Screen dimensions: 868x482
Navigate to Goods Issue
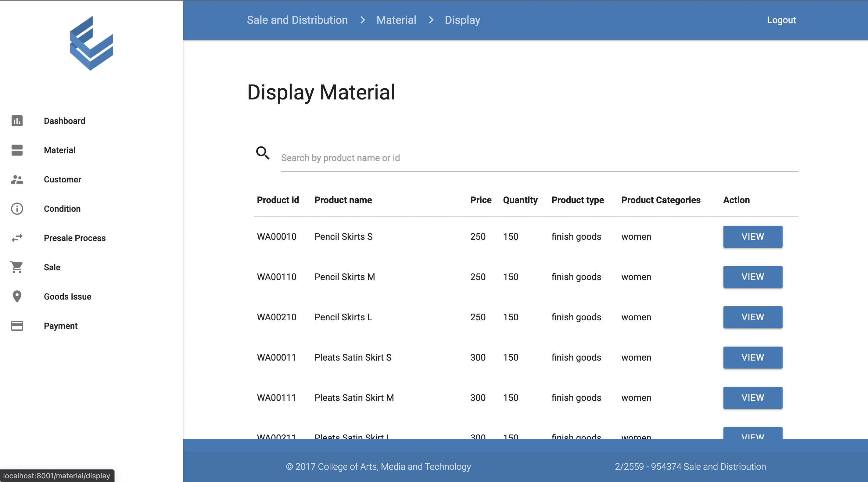click(67, 297)
